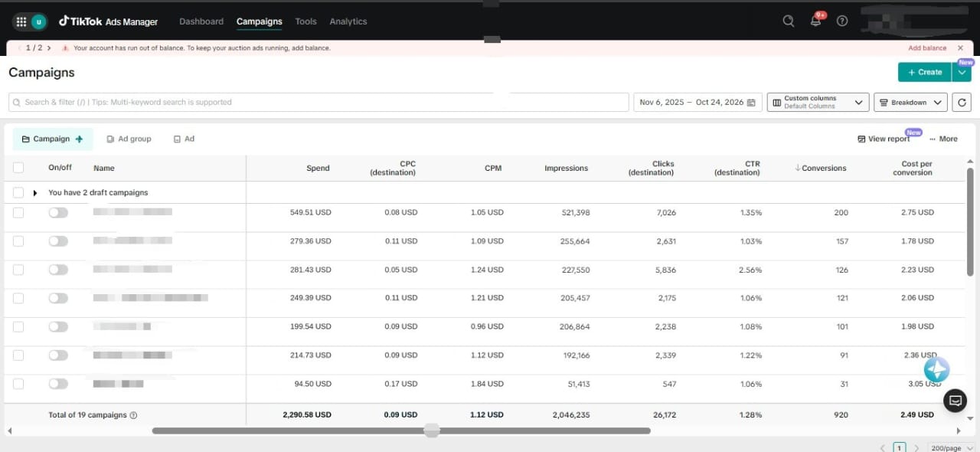Select the Campaign tab

(53, 139)
